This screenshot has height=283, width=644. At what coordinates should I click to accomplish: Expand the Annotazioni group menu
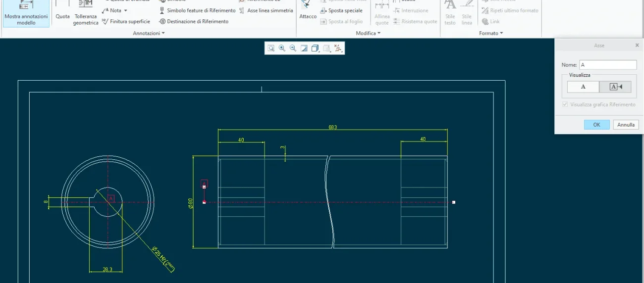(x=149, y=33)
